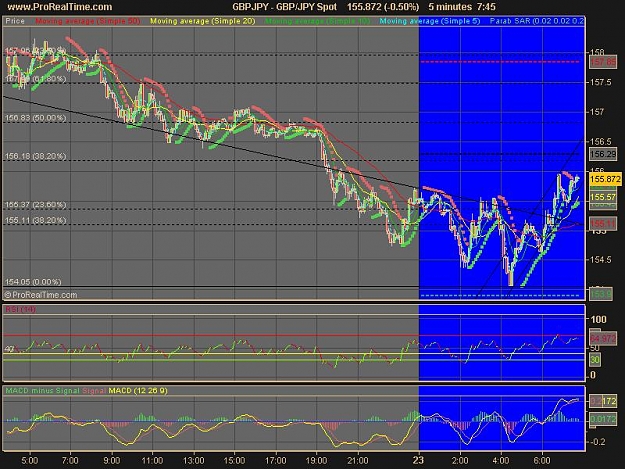Click the 156.83 (50.00%) Fibonacci label

click(x=35, y=118)
